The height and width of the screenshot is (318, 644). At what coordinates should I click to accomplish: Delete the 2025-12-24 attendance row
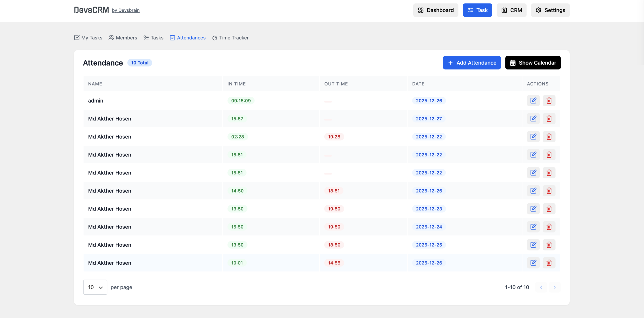[x=549, y=227]
